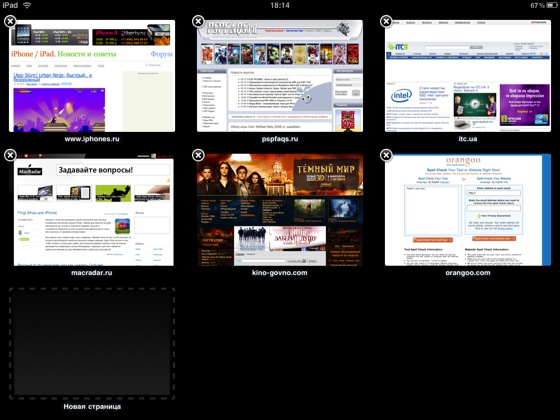Close the kino-govno.com page

(198, 155)
